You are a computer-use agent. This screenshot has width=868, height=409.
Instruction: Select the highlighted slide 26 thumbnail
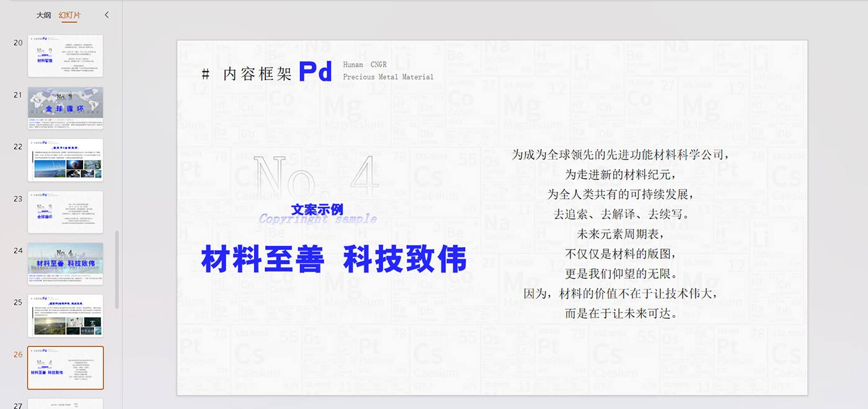(65, 368)
